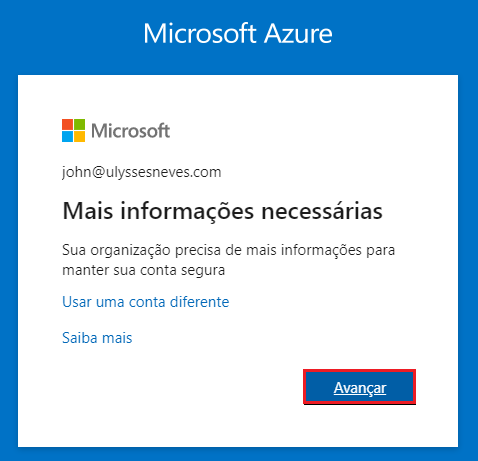Click the Microsoft Azure header title
The height and width of the screenshot is (461, 478).
(238, 33)
